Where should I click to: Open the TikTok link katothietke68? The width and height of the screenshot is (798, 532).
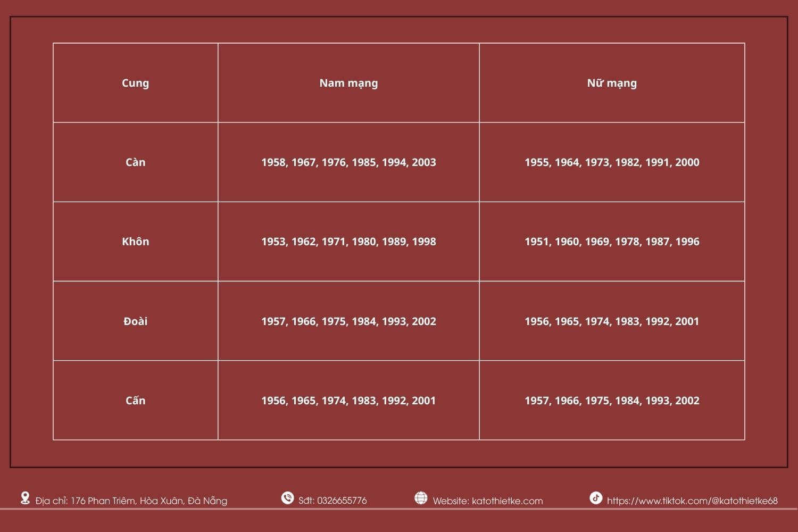[692, 501]
